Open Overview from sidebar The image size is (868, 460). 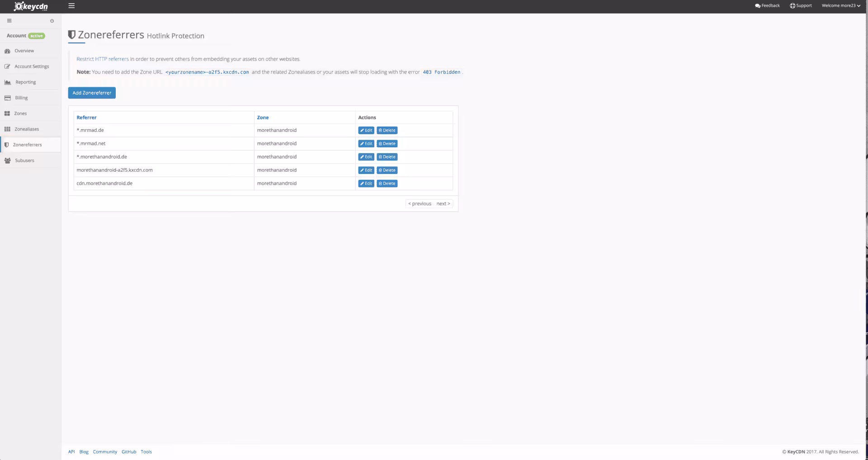click(24, 51)
